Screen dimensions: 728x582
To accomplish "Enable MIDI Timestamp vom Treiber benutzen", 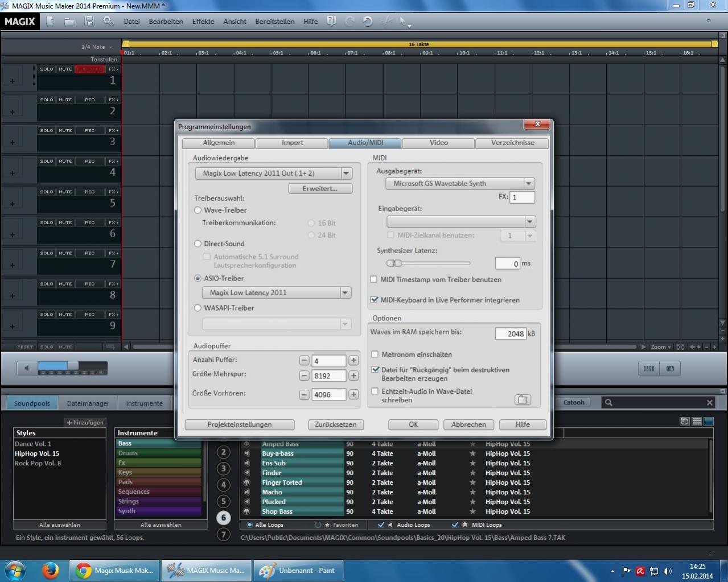I will [x=374, y=279].
